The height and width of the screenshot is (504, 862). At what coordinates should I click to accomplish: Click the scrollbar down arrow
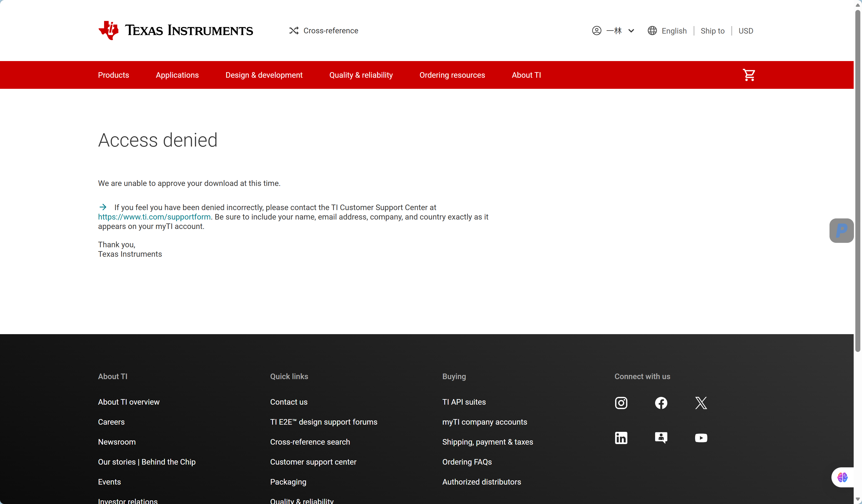coord(858,500)
